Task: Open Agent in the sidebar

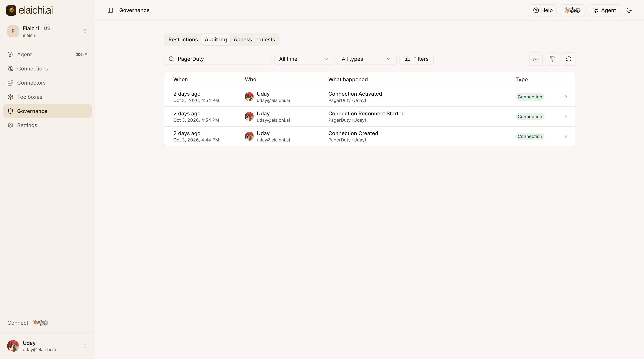Action: [48, 54]
